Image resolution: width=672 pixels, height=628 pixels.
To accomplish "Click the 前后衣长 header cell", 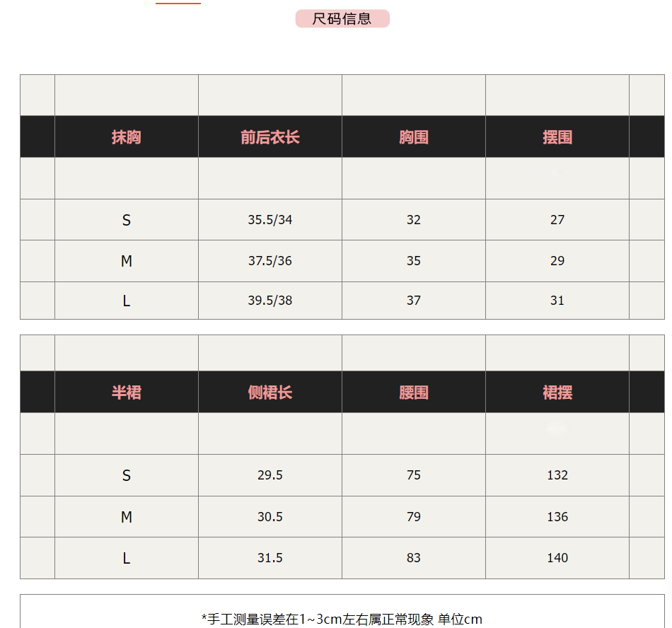I will (270, 137).
